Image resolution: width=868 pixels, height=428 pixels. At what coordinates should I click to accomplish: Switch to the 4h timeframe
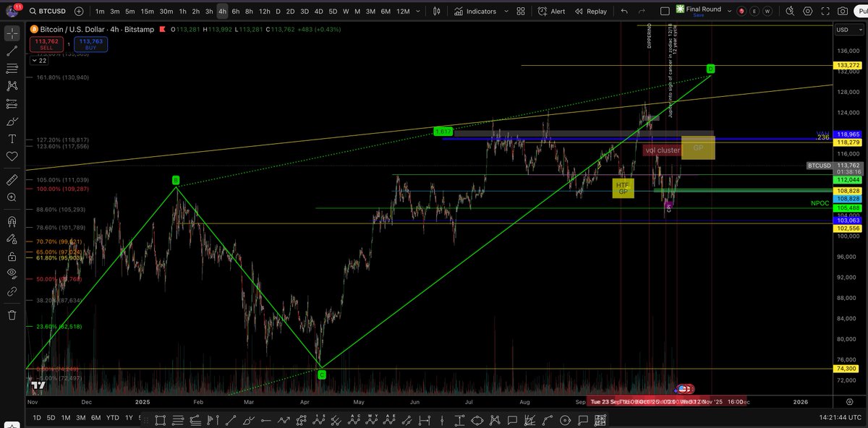[x=222, y=12]
